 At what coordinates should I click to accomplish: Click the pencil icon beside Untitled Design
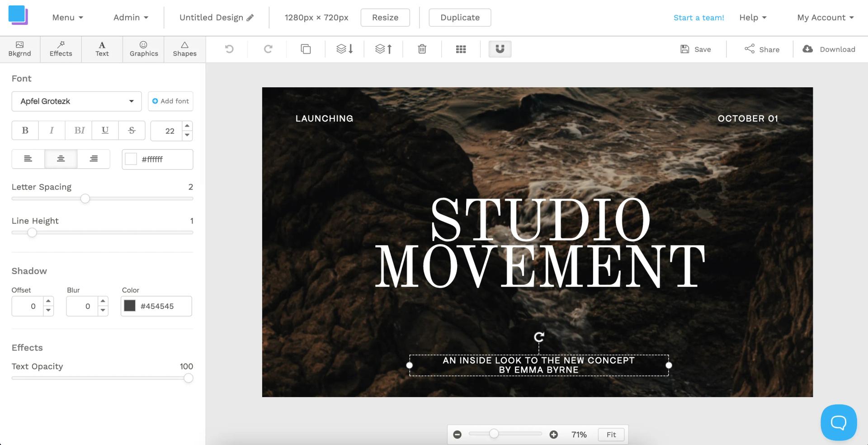[250, 18]
